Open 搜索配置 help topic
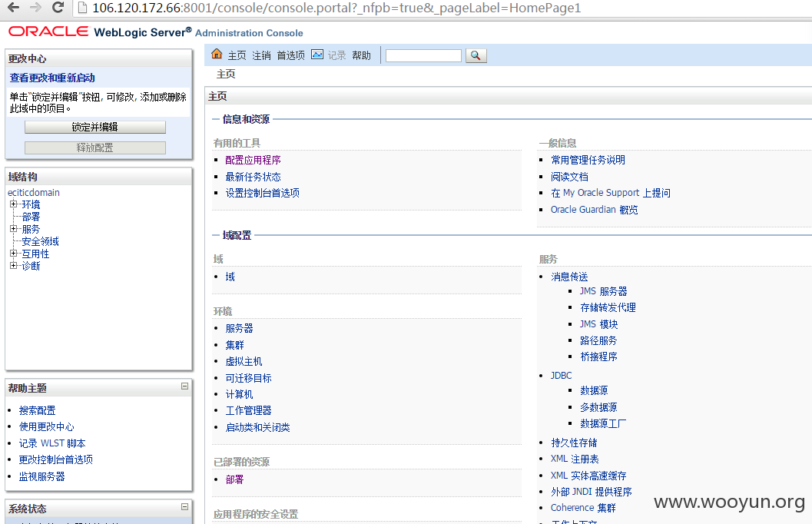The height and width of the screenshot is (524, 812). pos(38,410)
